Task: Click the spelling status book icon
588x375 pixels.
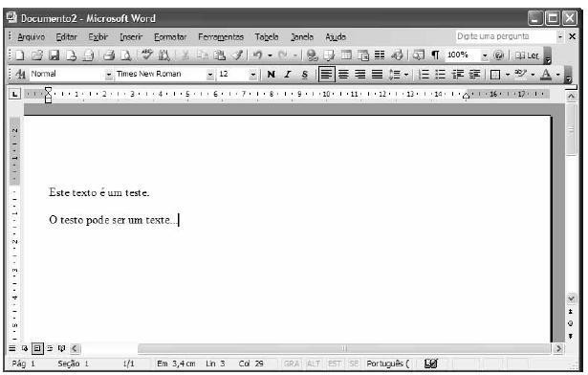Action: point(431,364)
